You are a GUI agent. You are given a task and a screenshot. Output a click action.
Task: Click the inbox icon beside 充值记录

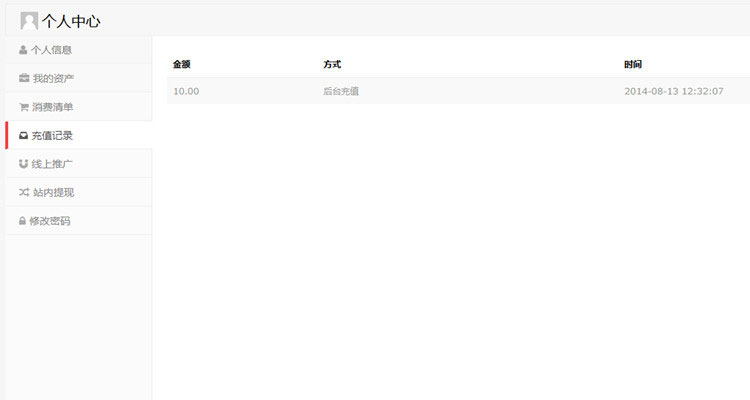pyautogui.click(x=23, y=135)
